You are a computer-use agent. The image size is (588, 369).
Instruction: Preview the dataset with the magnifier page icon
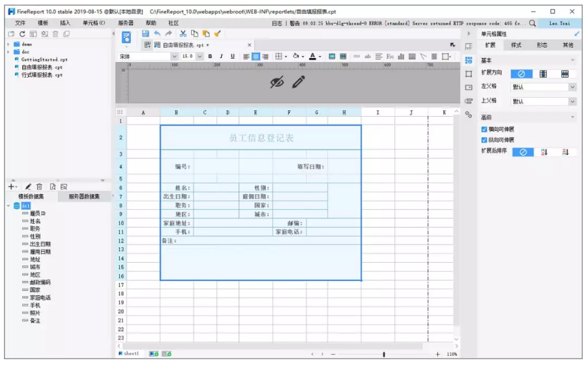(x=53, y=186)
